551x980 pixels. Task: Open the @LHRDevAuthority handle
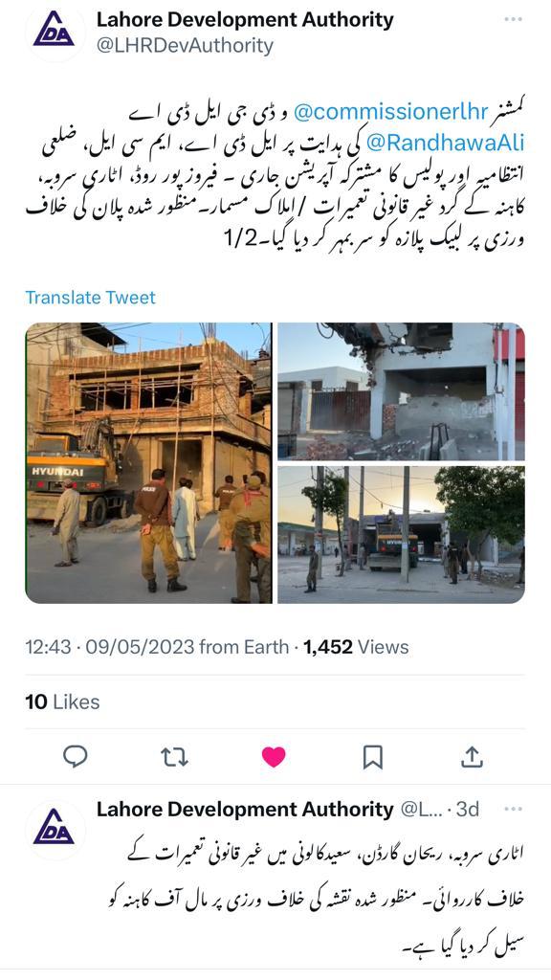tap(185, 46)
